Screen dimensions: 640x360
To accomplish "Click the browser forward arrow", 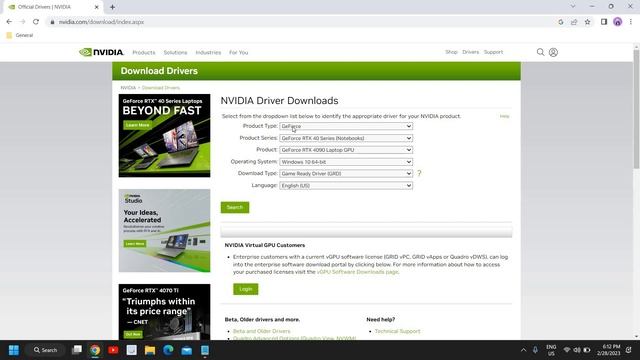I will coord(22,22).
